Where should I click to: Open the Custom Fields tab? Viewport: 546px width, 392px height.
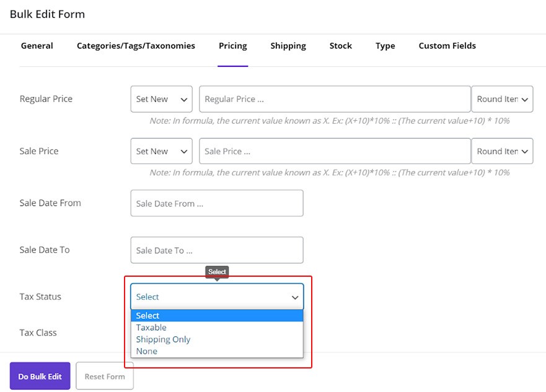coord(447,46)
